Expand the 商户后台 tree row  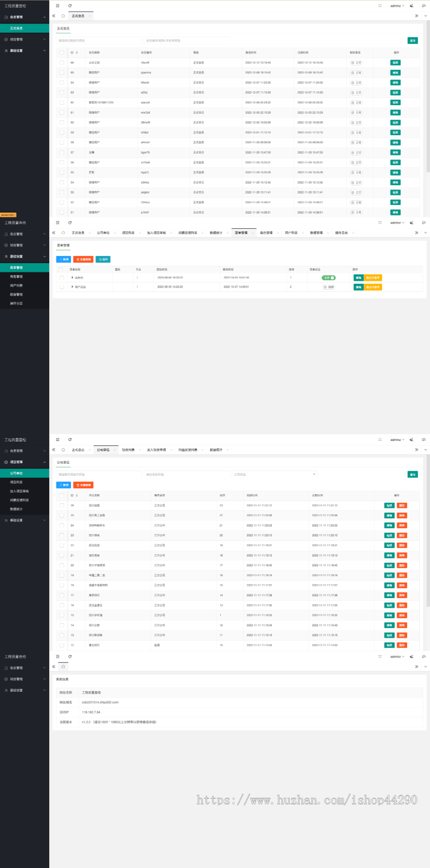coord(73,287)
